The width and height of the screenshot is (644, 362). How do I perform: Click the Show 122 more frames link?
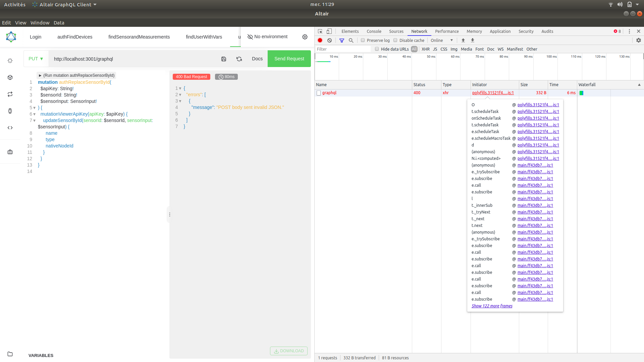[491, 306]
